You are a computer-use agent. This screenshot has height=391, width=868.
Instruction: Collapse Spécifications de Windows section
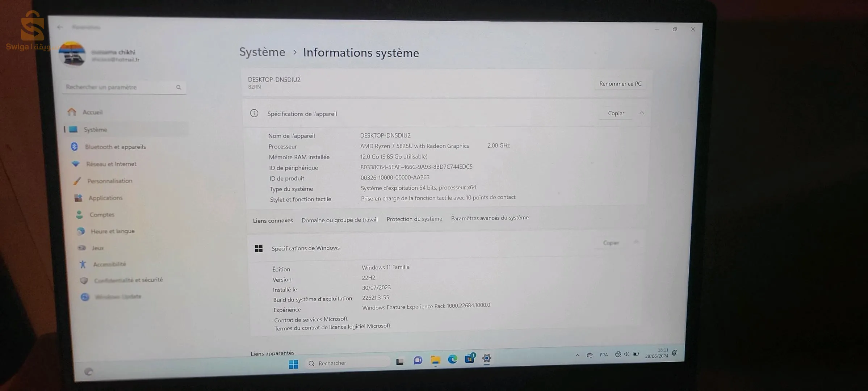(636, 242)
